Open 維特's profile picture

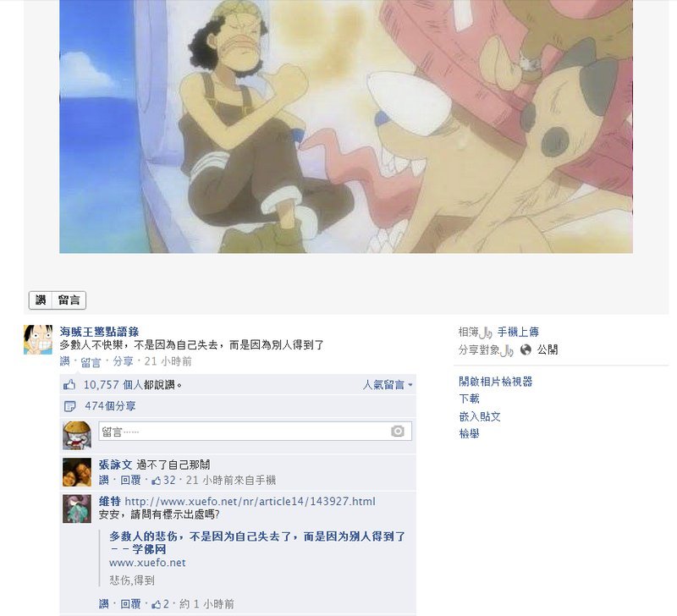(x=77, y=509)
